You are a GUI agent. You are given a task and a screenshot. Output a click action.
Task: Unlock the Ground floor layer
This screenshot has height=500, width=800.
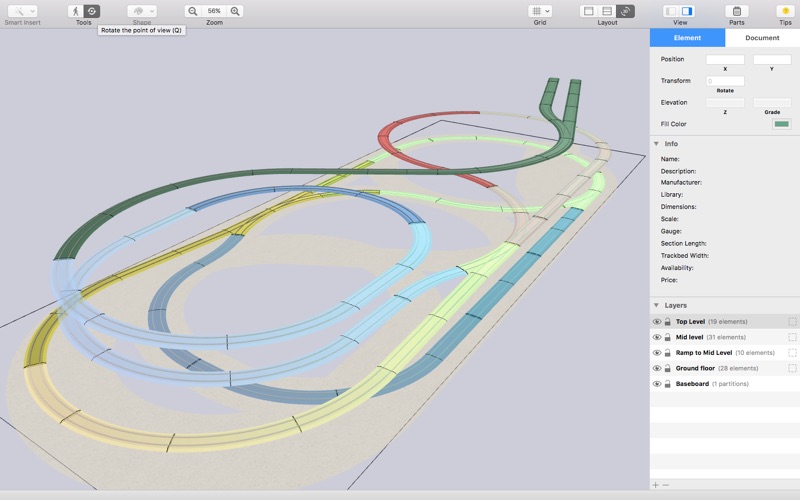coord(667,368)
